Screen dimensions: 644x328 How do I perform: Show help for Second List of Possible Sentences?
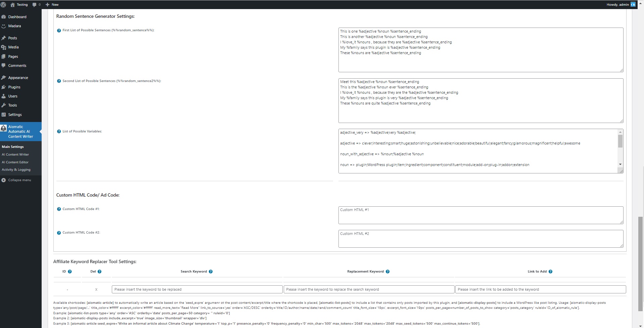59,81
